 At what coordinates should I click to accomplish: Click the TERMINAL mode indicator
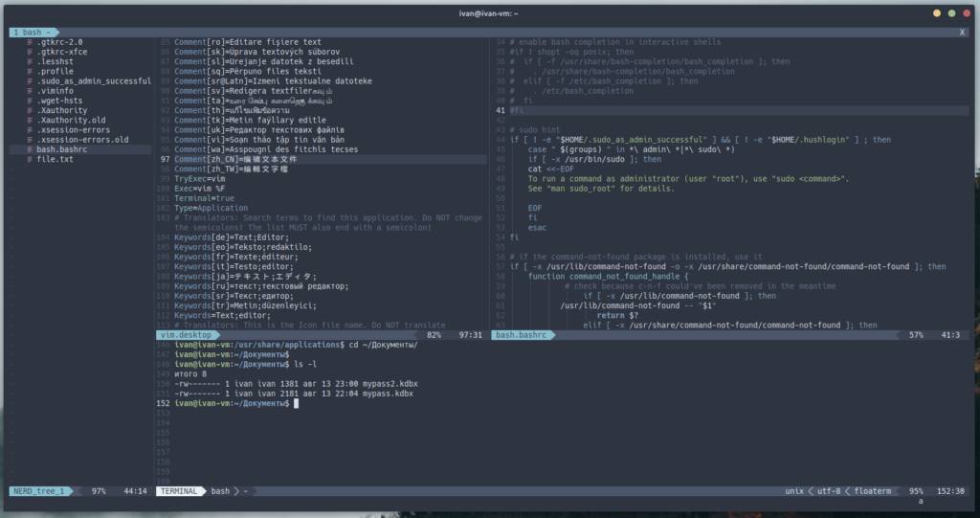pyautogui.click(x=178, y=491)
